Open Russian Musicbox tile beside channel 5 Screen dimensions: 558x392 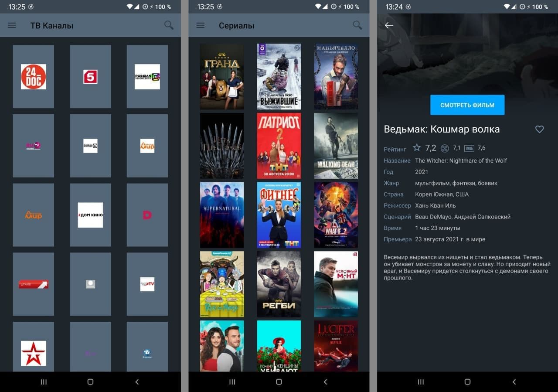(147, 77)
